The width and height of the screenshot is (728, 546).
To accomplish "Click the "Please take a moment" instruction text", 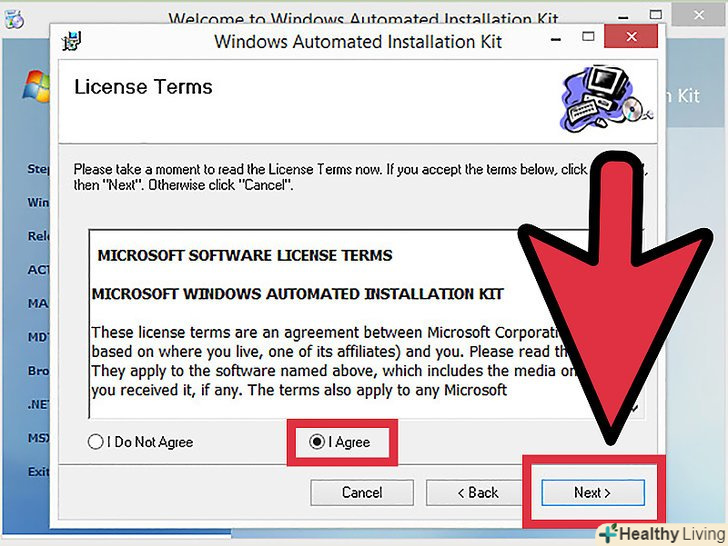I will [x=360, y=177].
